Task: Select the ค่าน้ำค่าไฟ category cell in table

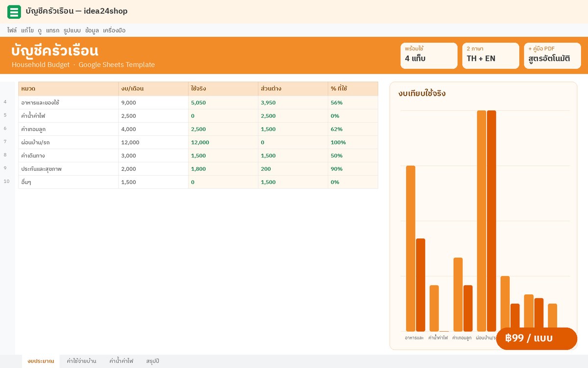Action: tap(69, 116)
